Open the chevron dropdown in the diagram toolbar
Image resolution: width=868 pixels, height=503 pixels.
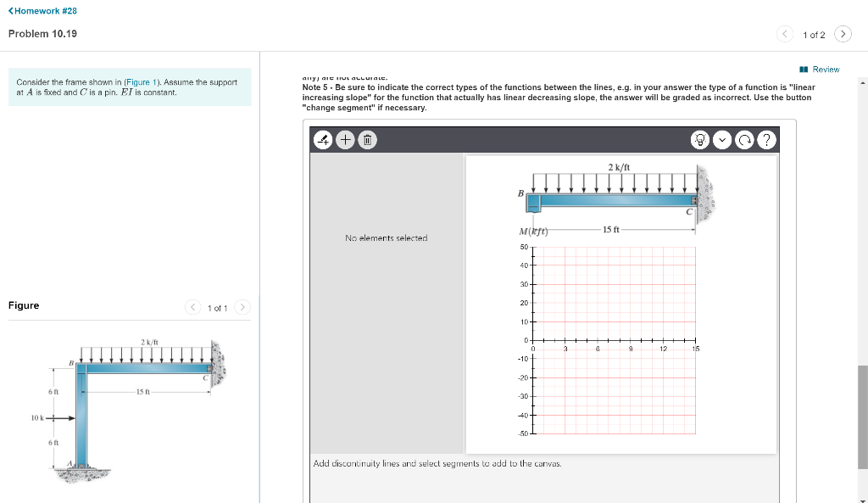point(721,140)
